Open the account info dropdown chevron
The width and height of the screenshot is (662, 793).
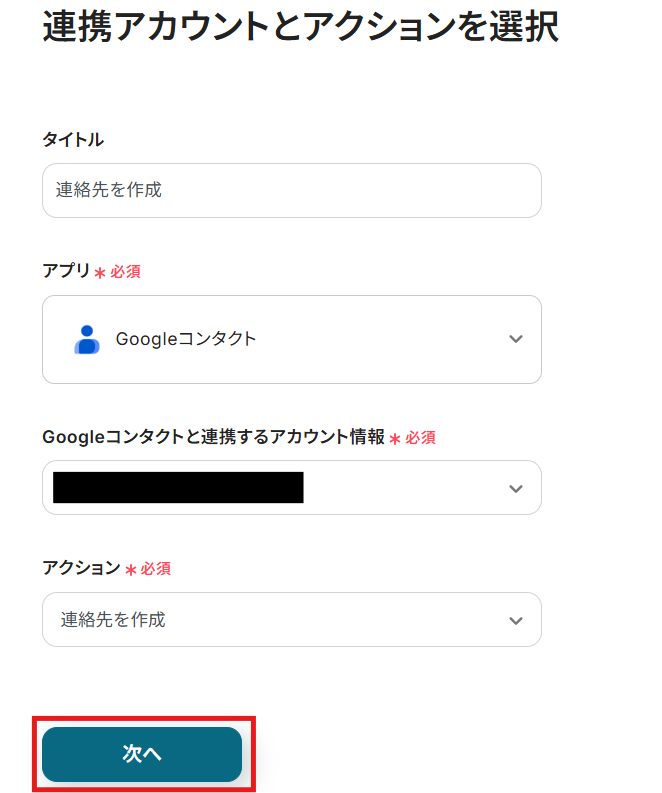516,488
